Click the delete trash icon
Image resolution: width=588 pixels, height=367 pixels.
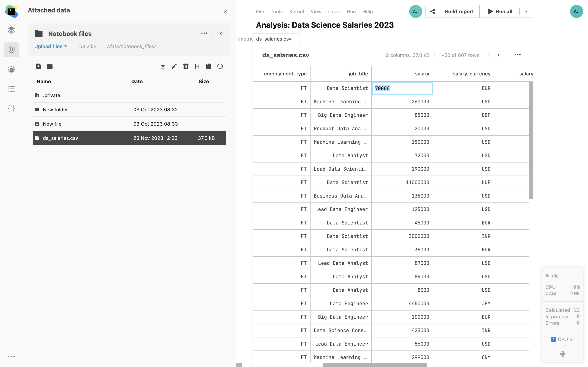point(186,66)
